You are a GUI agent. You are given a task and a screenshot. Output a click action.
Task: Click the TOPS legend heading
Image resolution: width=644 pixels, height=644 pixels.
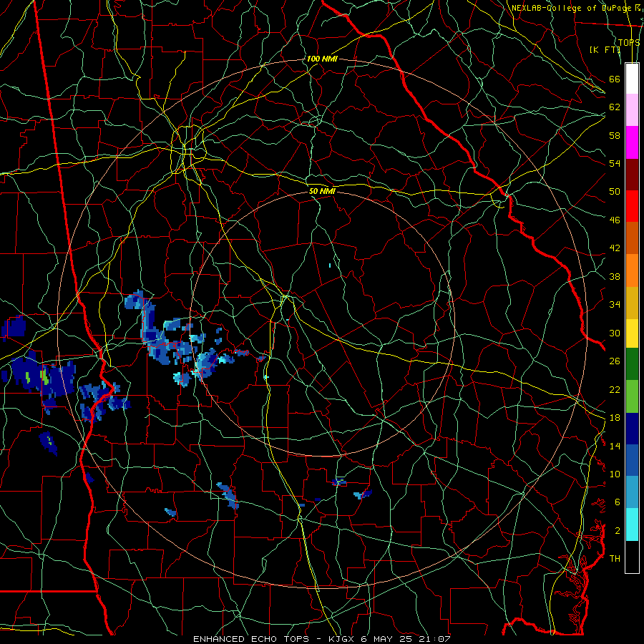[x=629, y=42]
